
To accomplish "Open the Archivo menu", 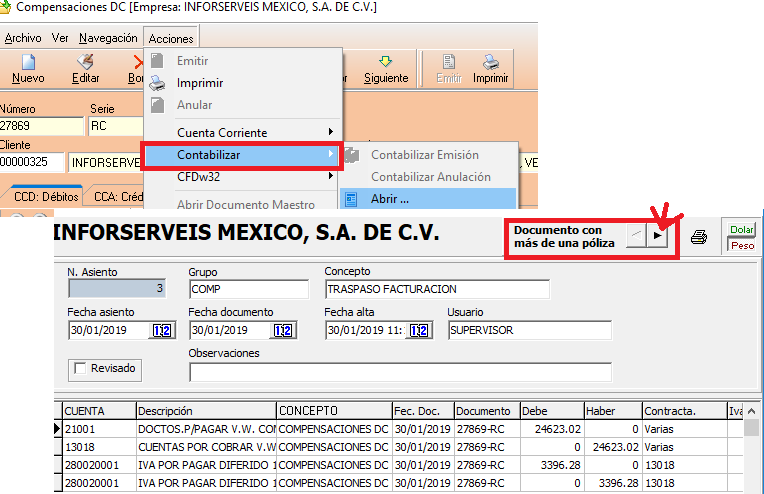I will coord(23,38).
